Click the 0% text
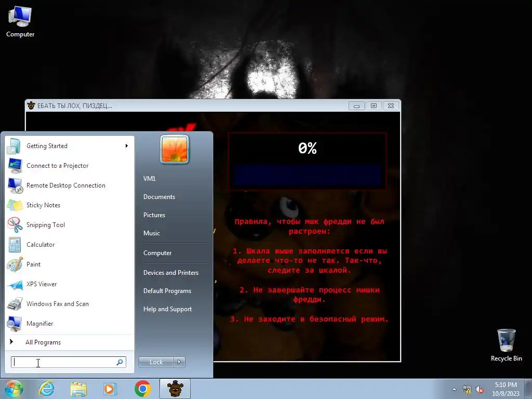 (308, 148)
